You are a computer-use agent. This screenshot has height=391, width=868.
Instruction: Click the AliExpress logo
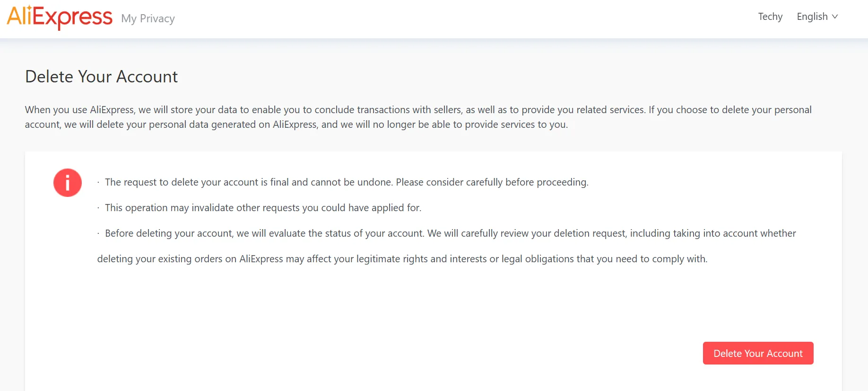60,17
